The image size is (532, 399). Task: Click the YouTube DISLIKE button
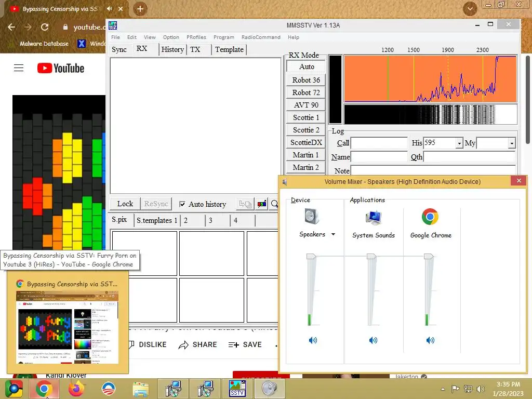[148, 345]
